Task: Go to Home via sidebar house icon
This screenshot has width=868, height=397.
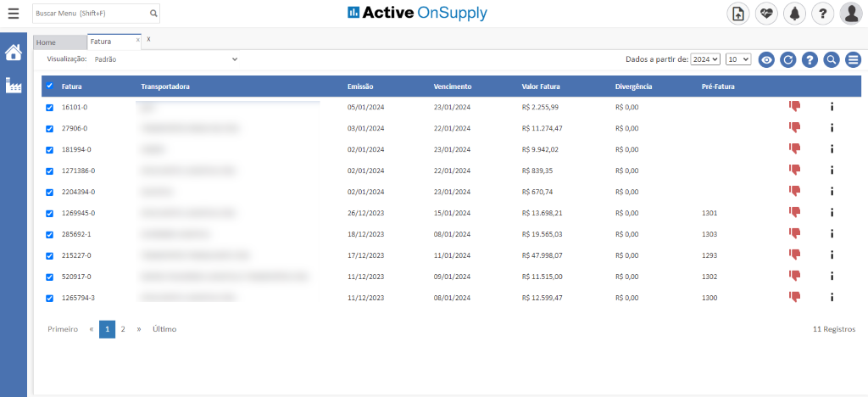Action: click(14, 53)
